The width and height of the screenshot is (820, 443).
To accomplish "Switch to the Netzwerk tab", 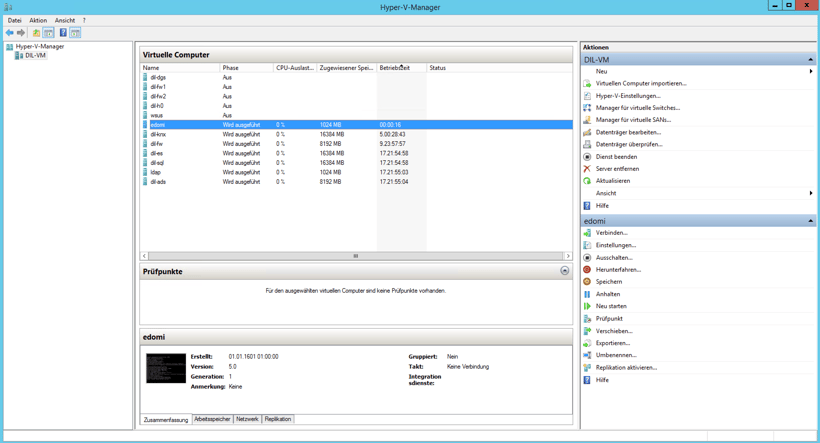I will tap(247, 419).
